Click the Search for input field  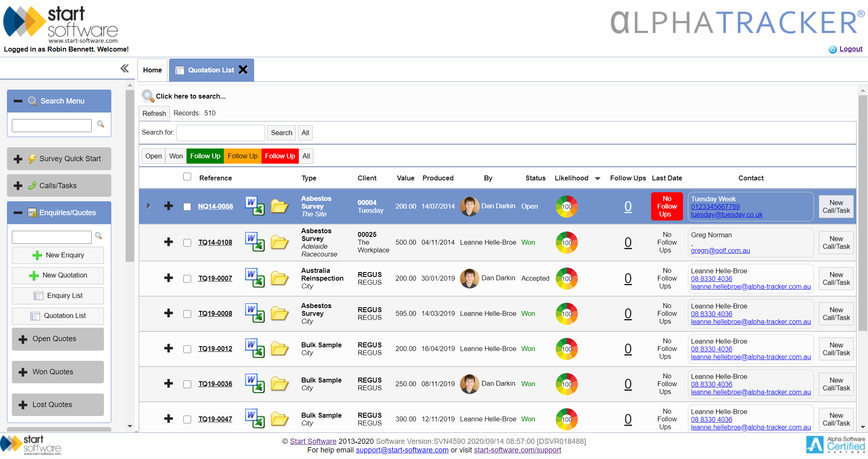click(221, 133)
